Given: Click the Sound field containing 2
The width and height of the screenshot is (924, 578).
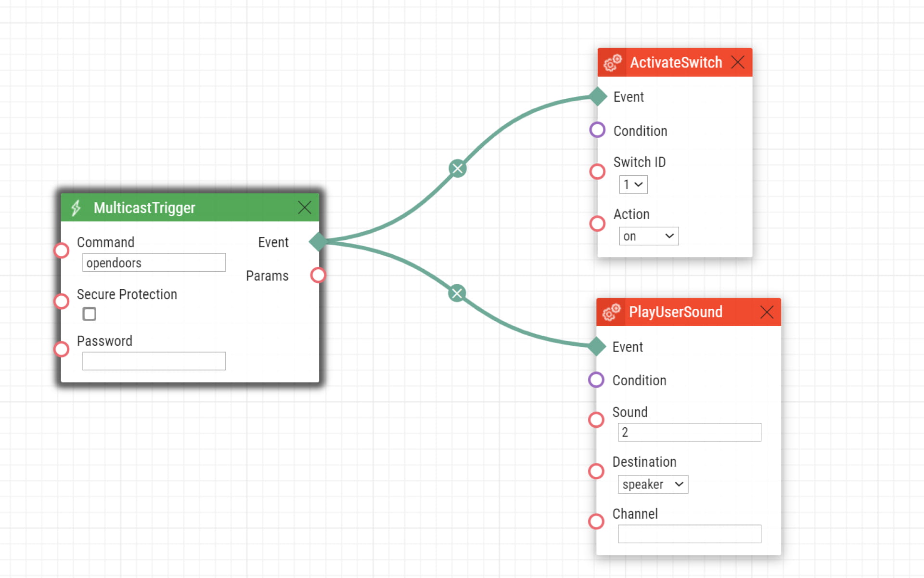Looking at the screenshot, I should point(690,432).
